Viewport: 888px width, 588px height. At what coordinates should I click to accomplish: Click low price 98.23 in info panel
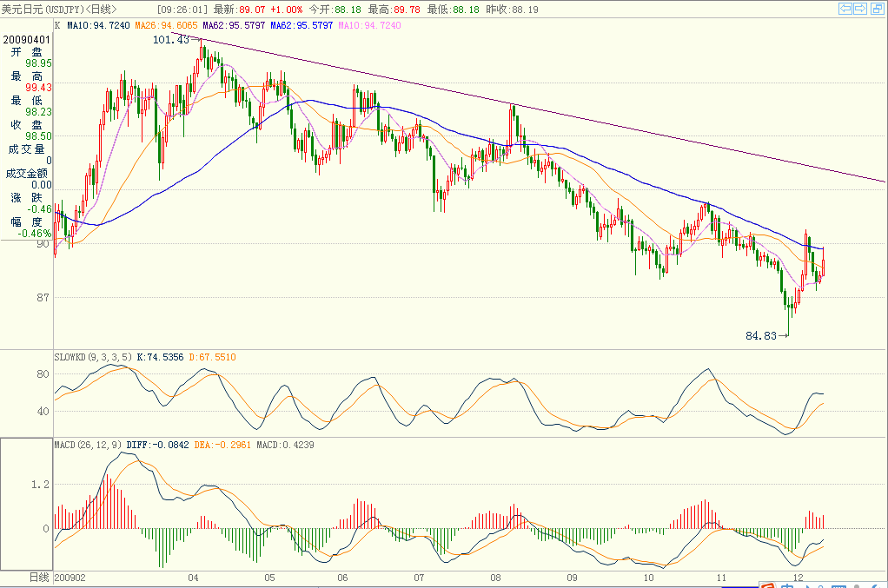pyautogui.click(x=38, y=111)
